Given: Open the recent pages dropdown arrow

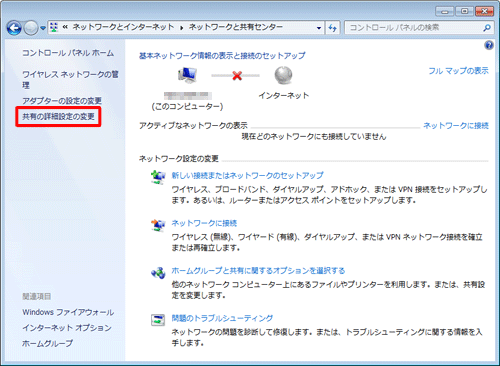Looking at the screenshot, I should 43,28.
